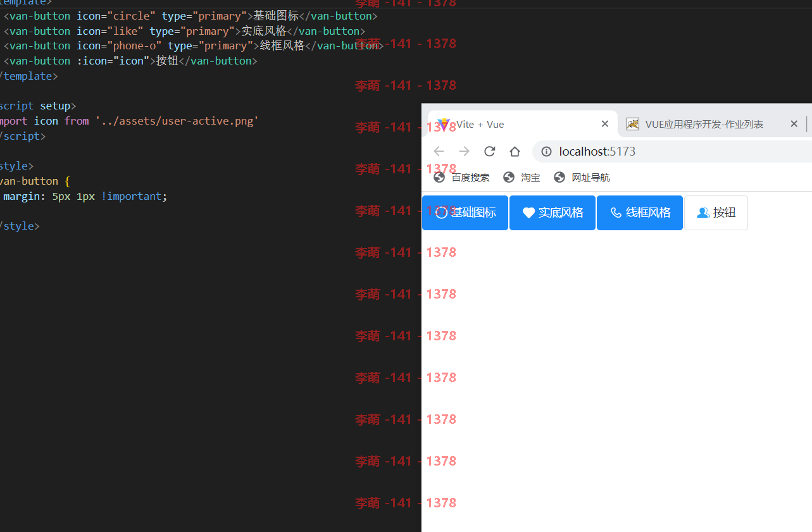Click the :icon="icon" attribute in code
This screenshot has width=812, height=532.
click(113, 61)
